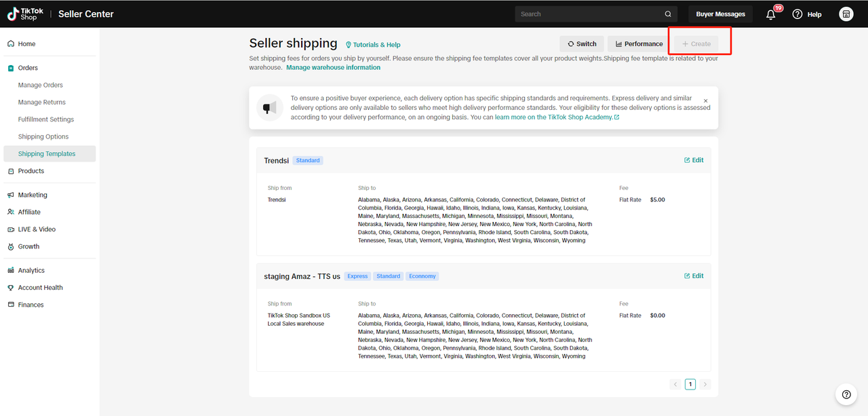
Task: Open Shipping Options in sidebar
Action: click(43, 136)
